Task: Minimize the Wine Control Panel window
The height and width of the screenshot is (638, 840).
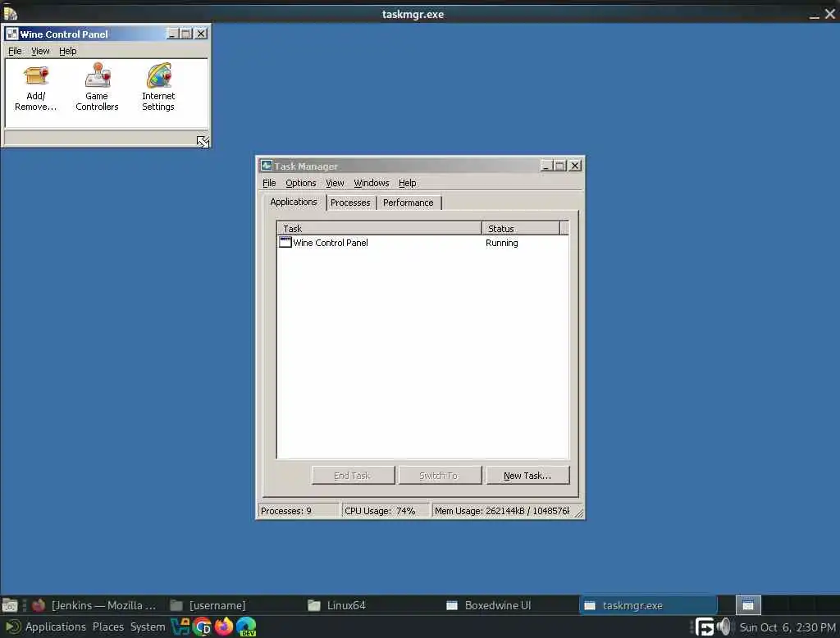Action: (x=172, y=34)
